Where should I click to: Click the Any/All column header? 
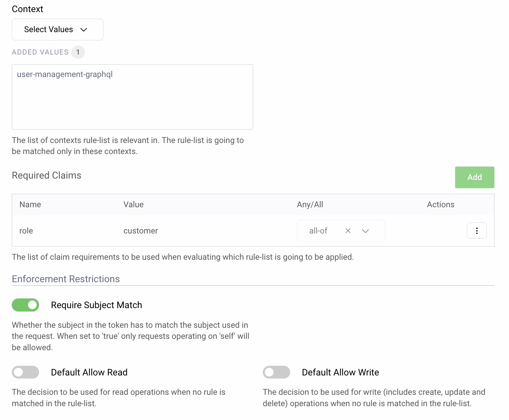(310, 204)
